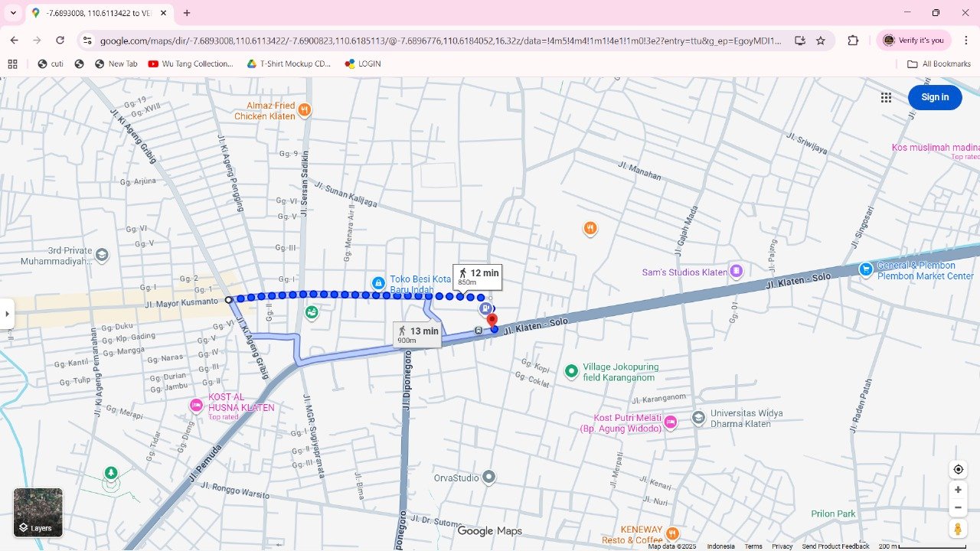Open the Layers satellite thumbnail

point(38,512)
